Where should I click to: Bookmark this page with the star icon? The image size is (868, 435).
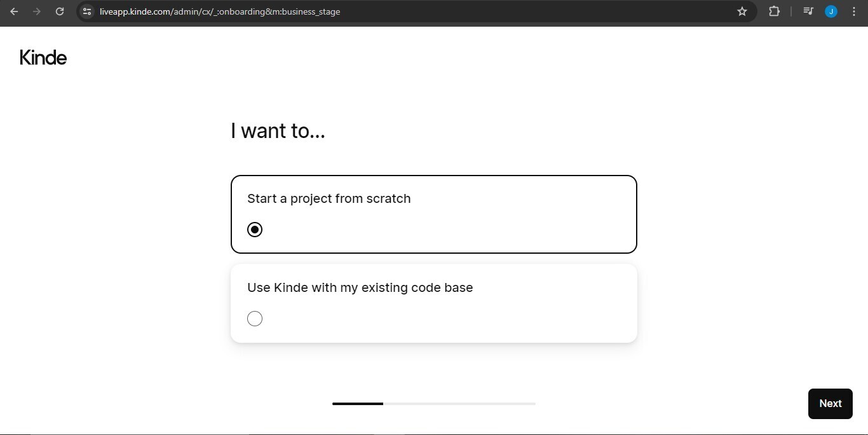tap(742, 11)
